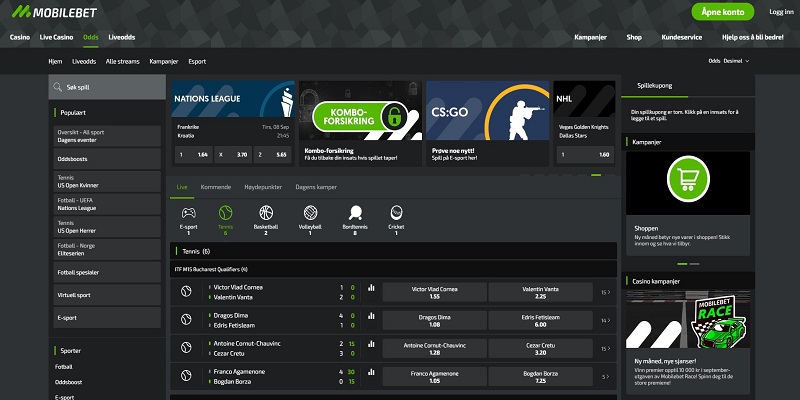Expand more markets for Agamenone vs Borza
Image resolution: width=800 pixels, height=400 pixels.
pos(606,377)
